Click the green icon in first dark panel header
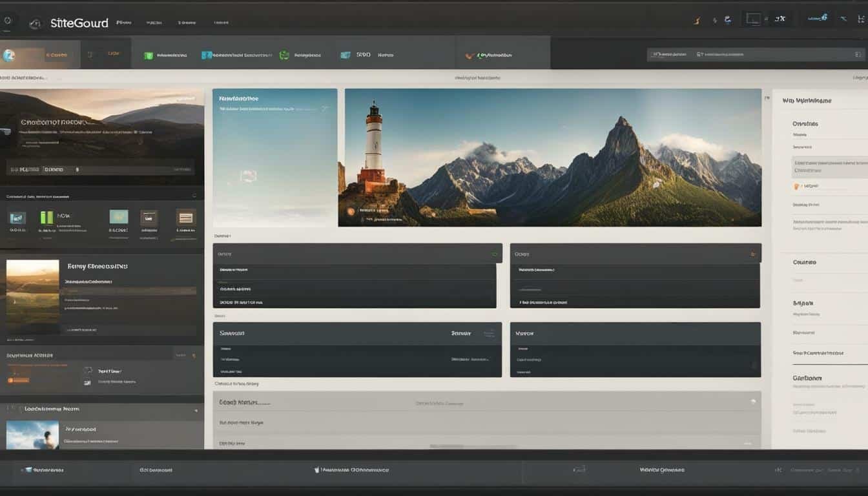Image resolution: width=868 pixels, height=496 pixels. (495, 254)
